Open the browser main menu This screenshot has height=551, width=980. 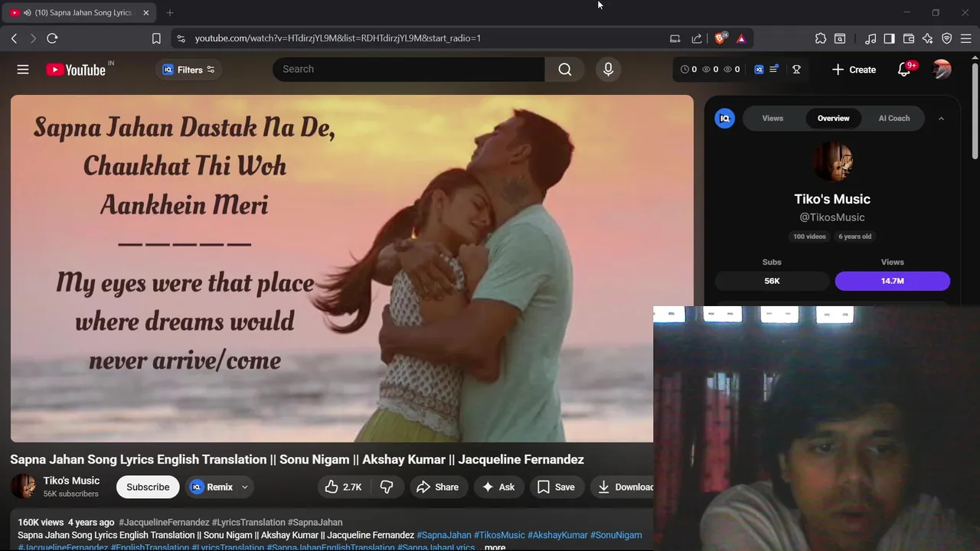point(966,38)
